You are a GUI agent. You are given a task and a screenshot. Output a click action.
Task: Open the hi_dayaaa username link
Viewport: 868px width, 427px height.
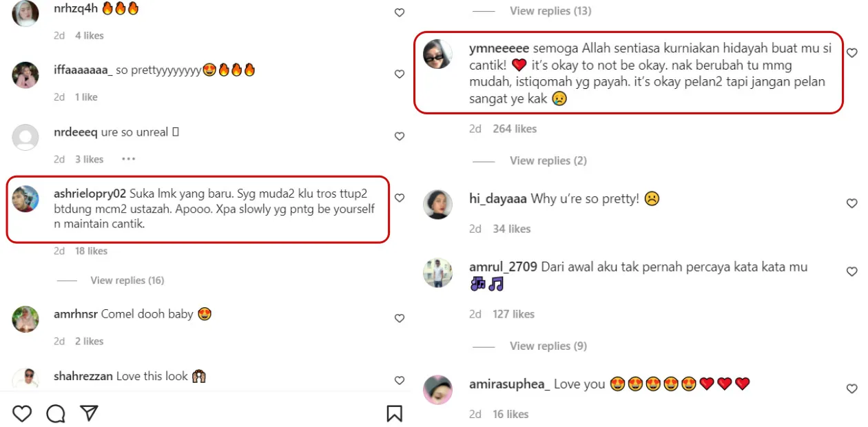[x=498, y=198]
